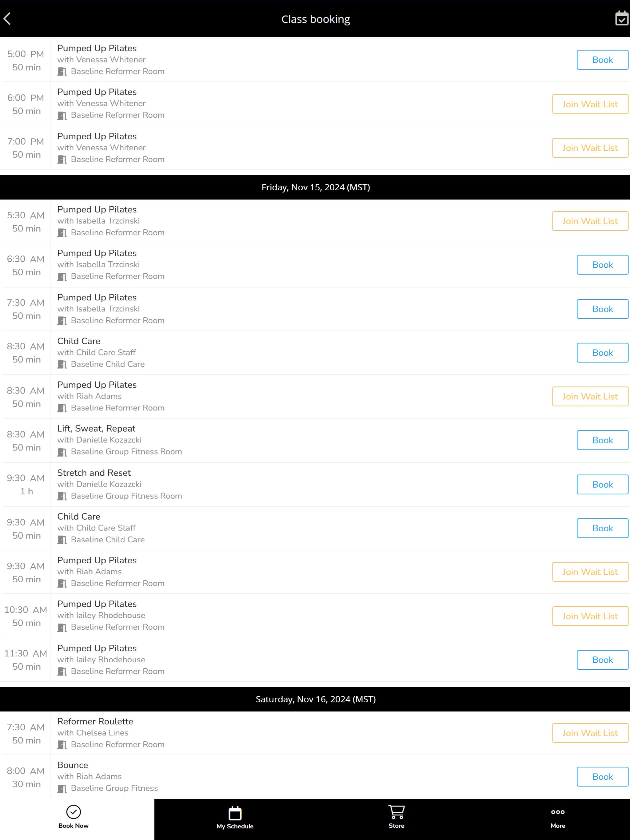
Task: Click room icon beside Baseline Group Fitness for Bounce
Action: tap(62, 789)
